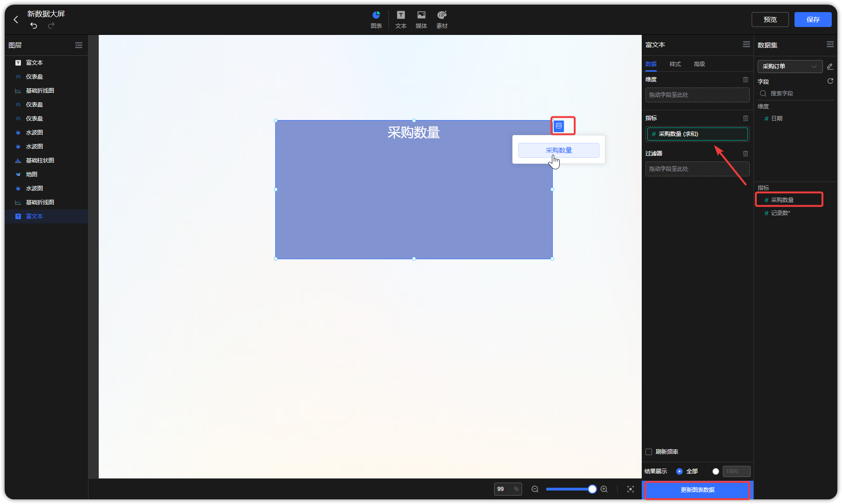Zoom out with the minus magnifier
This screenshot has height=504, width=842.
(x=535, y=489)
